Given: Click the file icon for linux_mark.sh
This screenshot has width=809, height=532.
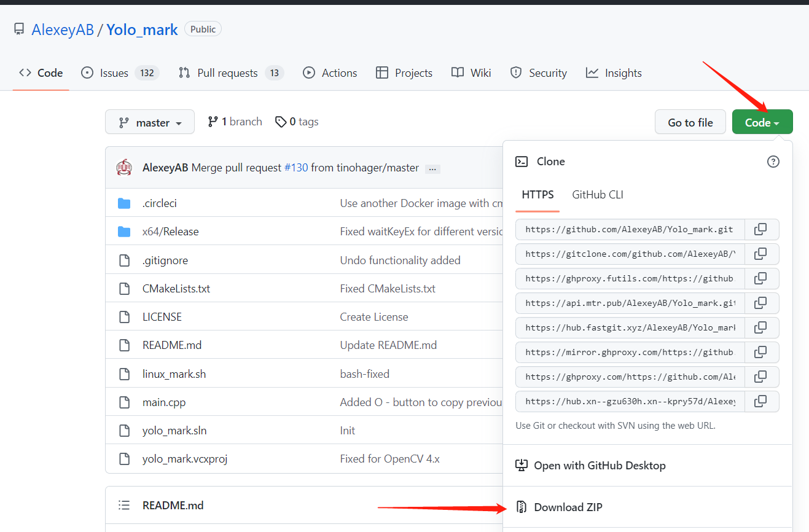Looking at the screenshot, I should [x=125, y=374].
